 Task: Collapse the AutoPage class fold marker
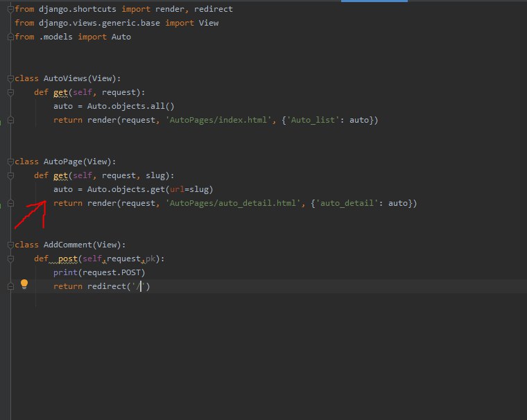tap(11, 161)
